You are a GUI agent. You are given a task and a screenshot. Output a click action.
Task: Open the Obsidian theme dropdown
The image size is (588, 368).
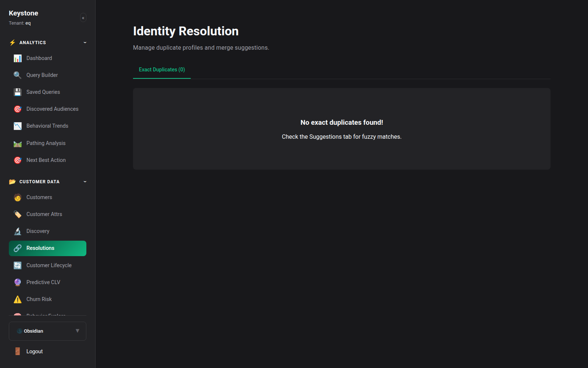tap(47, 331)
